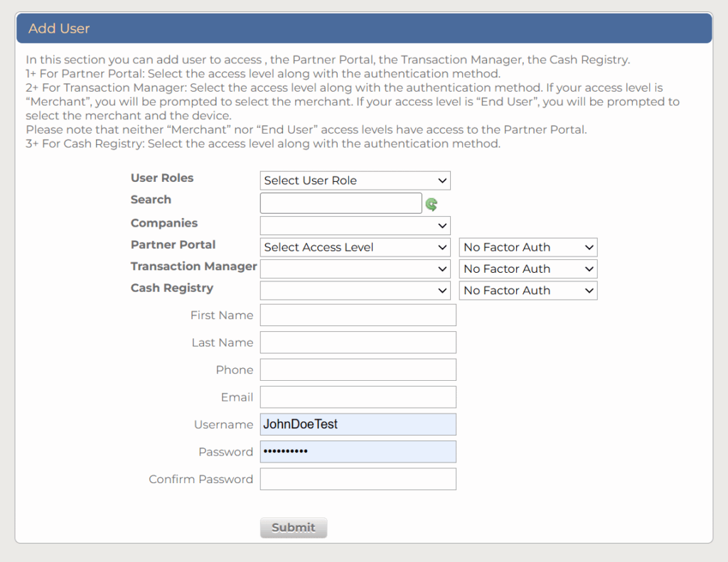Open Partner Portal access level dropdown
This screenshot has width=728, height=562.
[355, 247]
